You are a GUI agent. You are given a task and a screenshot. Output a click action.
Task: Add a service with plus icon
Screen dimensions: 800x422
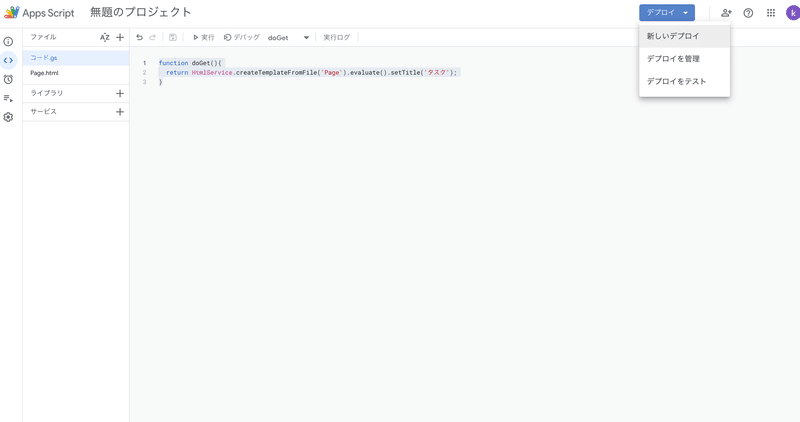(x=120, y=112)
